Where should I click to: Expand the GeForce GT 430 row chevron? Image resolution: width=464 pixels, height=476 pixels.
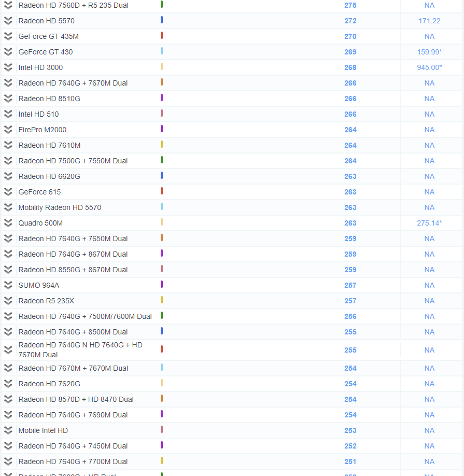8,52
